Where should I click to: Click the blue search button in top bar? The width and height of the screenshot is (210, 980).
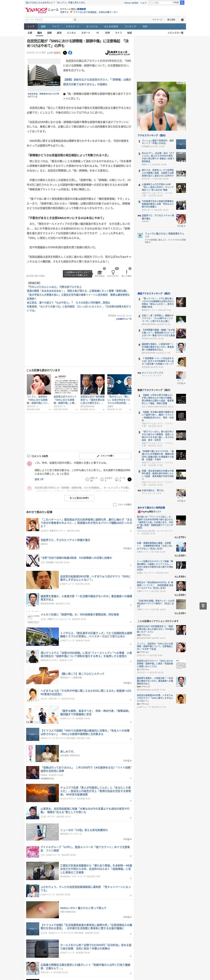pos(182,3)
